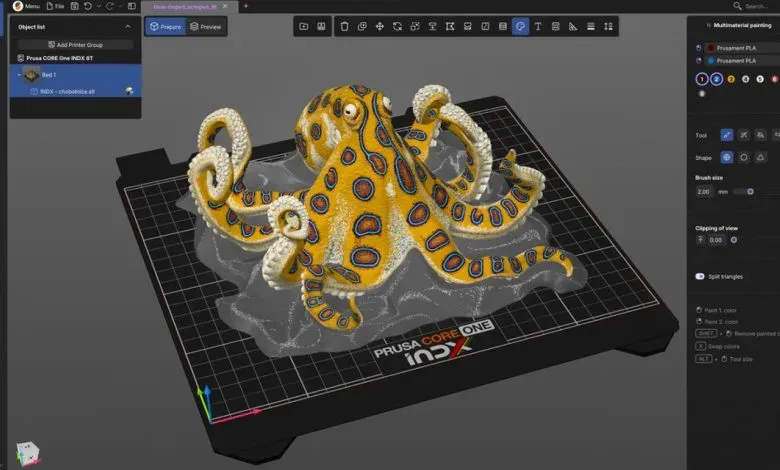This screenshot has width=780, height=470.
Task: Pick blue color swatch number 2
Action: (x=716, y=79)
